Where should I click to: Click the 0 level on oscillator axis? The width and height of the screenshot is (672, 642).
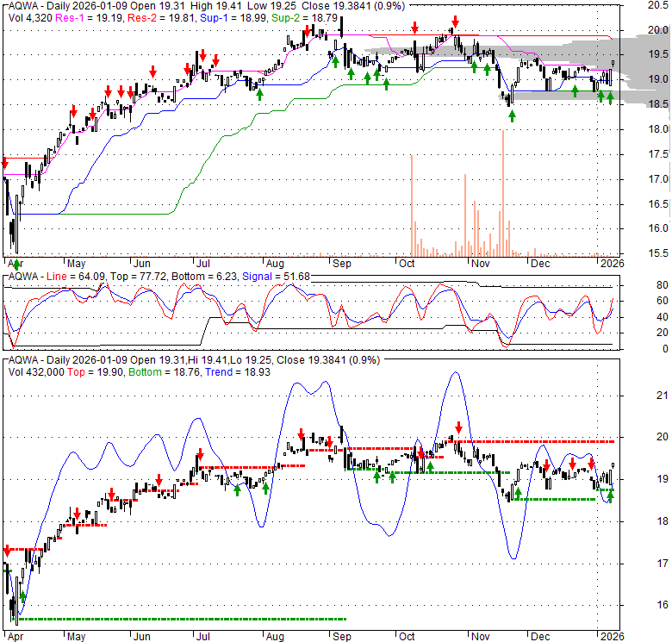coord(665,349)
